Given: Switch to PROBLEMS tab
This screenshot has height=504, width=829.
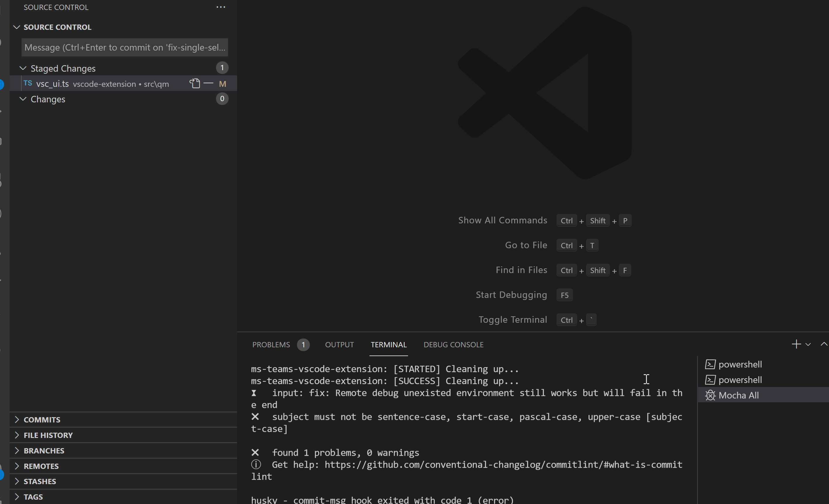Looking at the screenshot, I should click(x=271, y=344).
